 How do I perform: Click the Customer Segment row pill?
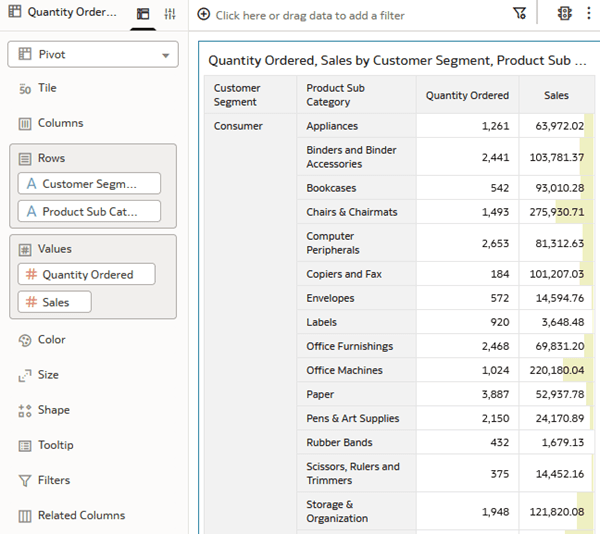(89, 184)
